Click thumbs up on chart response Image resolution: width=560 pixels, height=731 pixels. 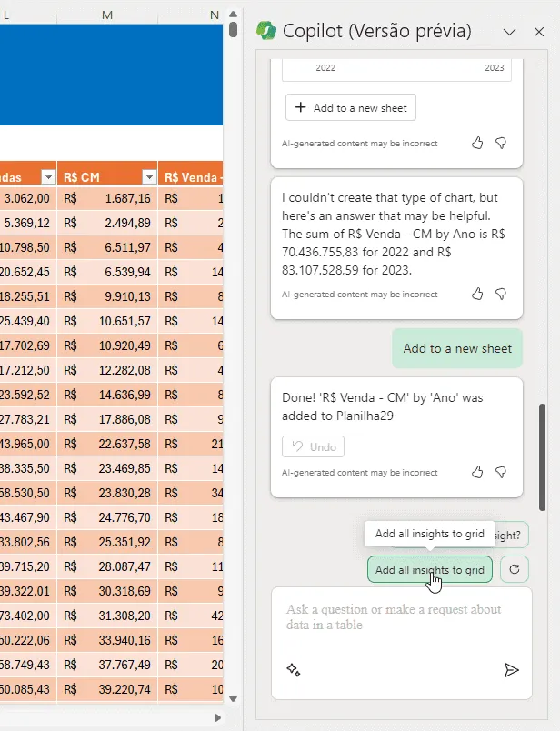477,143
